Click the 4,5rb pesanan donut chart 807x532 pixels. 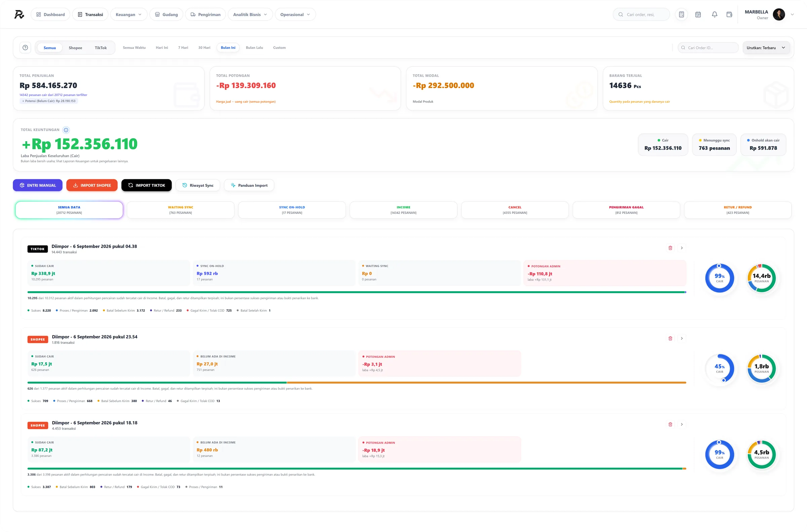pyautogui.click(x=762, y=455)
